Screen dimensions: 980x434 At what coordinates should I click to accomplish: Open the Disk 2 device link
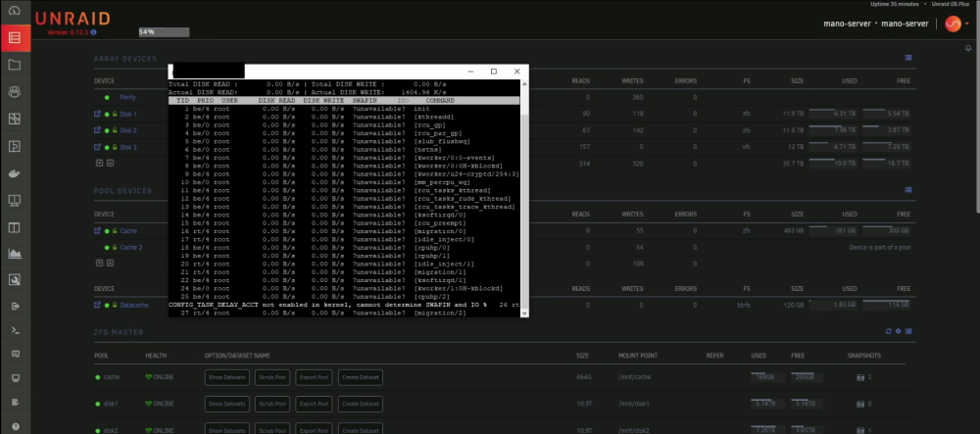coord(128,130)
